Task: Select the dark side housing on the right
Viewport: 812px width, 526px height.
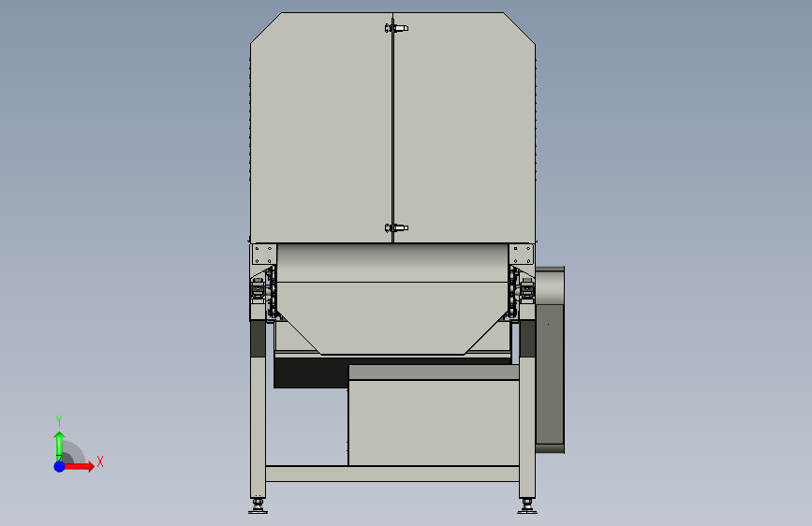Action: [550, 359]
